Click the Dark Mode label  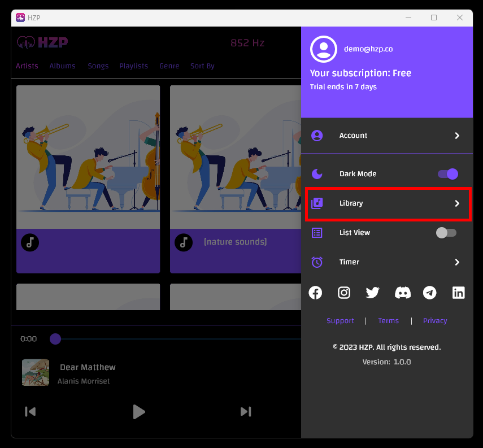pos(358,174)
